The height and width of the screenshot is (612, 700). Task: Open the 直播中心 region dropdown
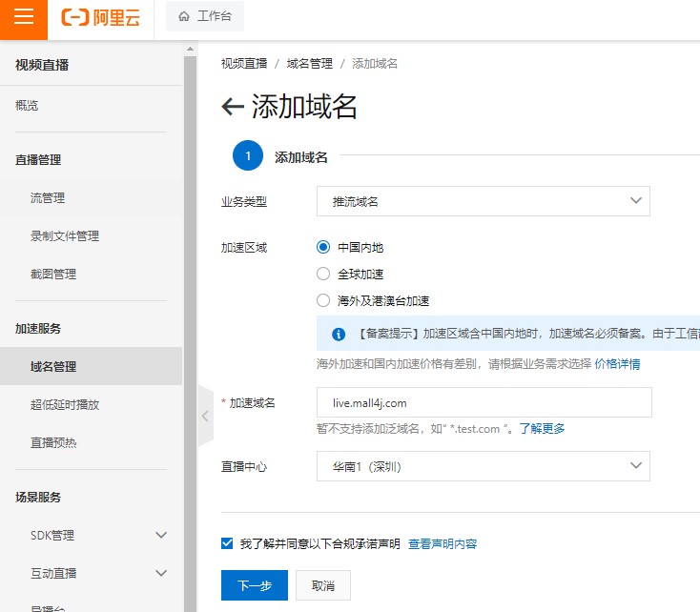tap(483, 466)
